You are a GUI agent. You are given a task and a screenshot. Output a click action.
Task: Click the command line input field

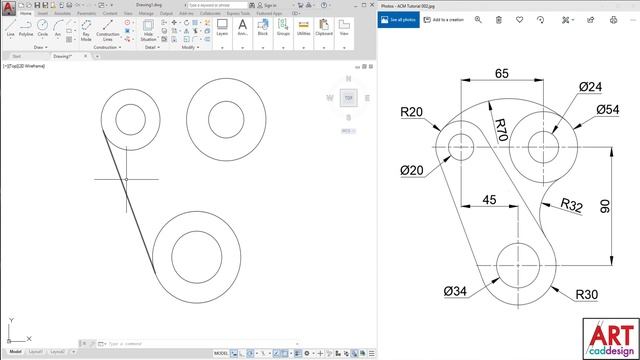pyautogui.click(x=200, y=344)
